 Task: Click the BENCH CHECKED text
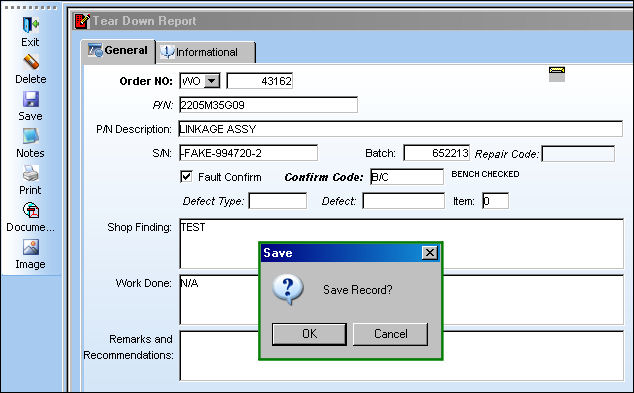pyautogui.click(x=485, y=174)
